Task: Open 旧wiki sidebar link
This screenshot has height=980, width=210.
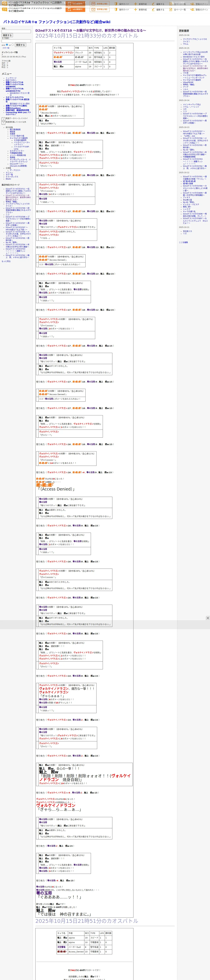Action: tap(8, 179)
